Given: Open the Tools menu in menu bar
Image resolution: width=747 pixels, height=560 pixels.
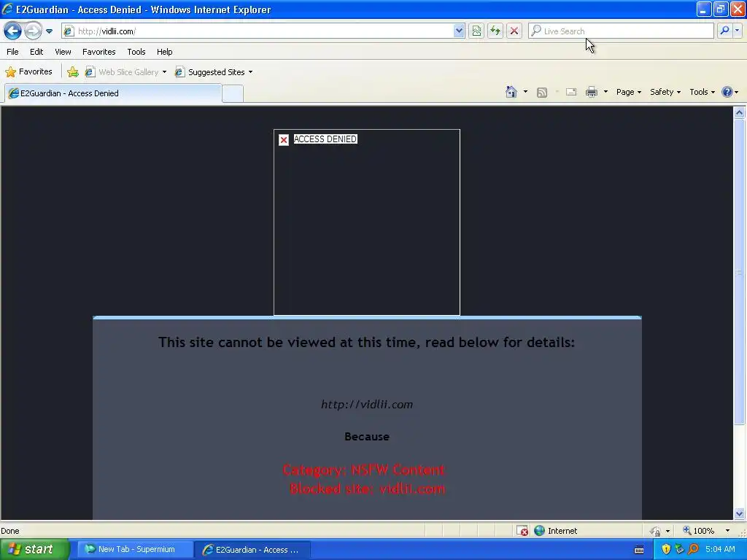Looking at the screenshot, I should click(x=136, y=52).
